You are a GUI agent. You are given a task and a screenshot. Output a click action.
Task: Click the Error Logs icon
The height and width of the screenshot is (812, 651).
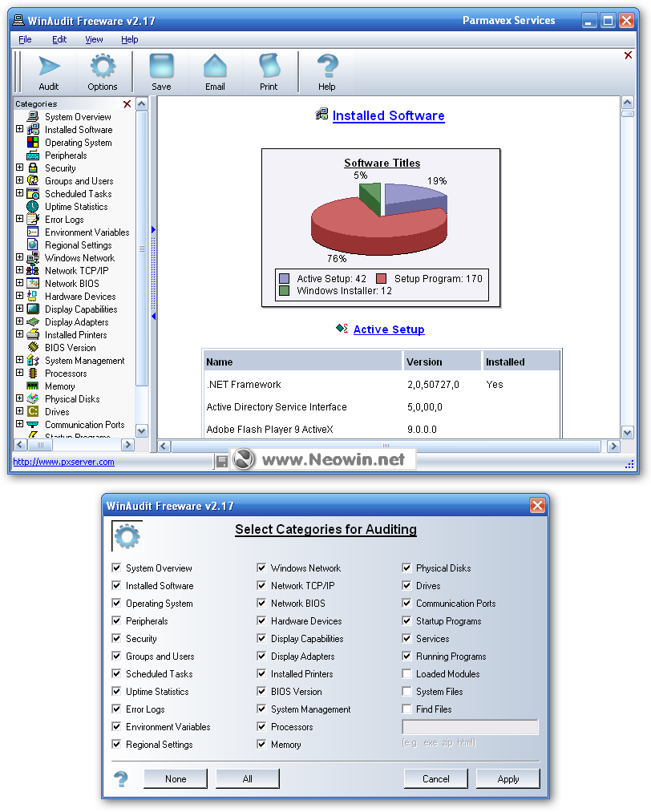pyautogui.click(x=33, y=219)
